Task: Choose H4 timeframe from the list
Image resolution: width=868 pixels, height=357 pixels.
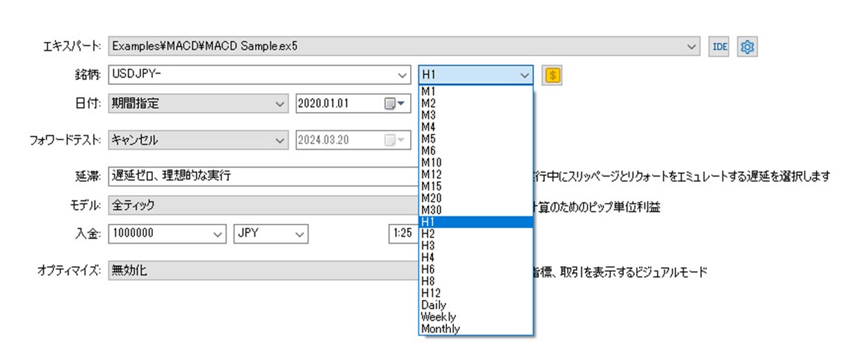Action: tap(429, 257)
